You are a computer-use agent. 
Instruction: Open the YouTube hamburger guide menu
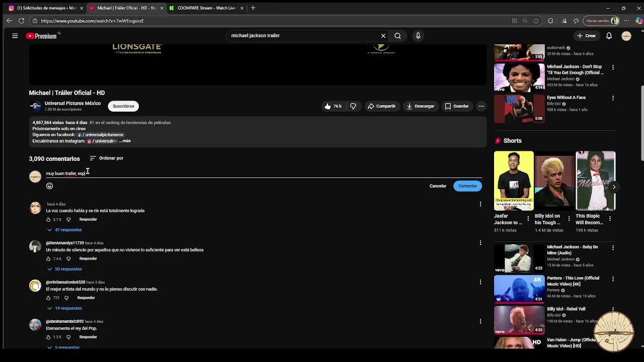[x=15, y=36]
